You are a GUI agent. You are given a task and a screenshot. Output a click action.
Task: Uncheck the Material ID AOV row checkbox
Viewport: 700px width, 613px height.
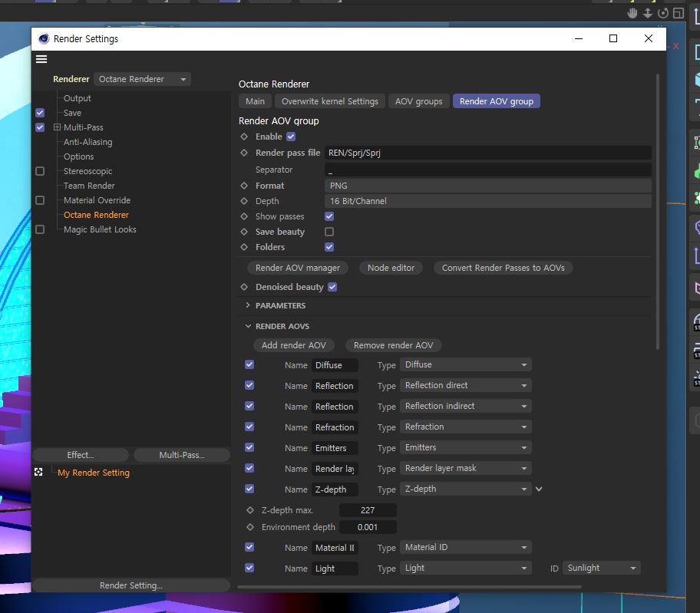point(249,547)
